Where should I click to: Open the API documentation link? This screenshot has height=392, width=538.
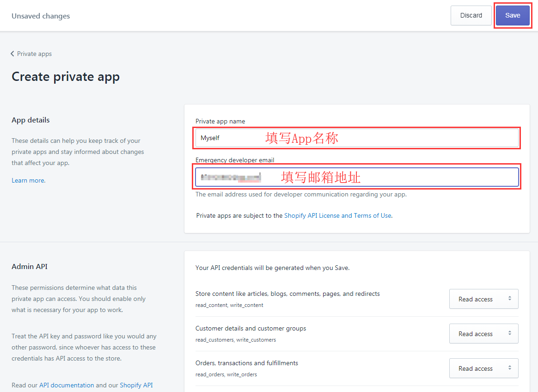67,385
